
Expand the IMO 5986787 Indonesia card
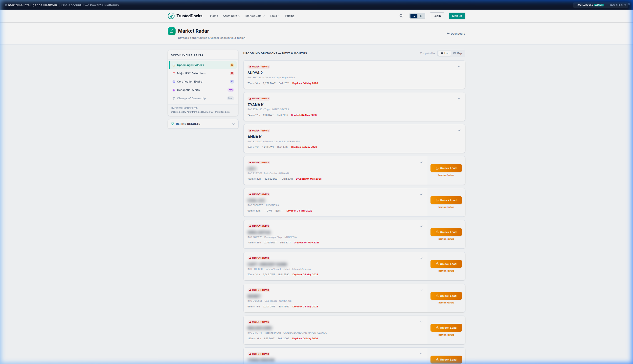coord(421,194)
